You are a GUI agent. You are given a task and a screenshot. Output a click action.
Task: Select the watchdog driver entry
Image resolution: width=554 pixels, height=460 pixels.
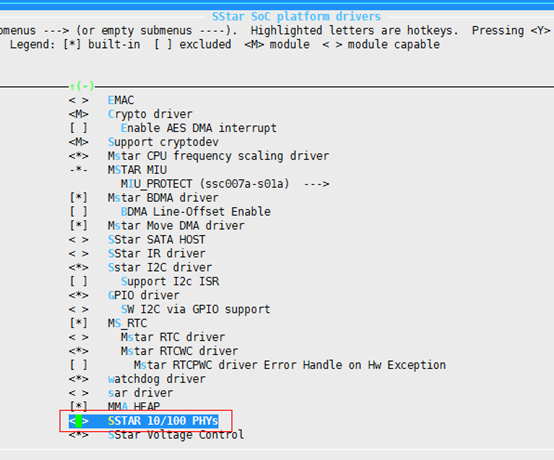pos(156,379)
